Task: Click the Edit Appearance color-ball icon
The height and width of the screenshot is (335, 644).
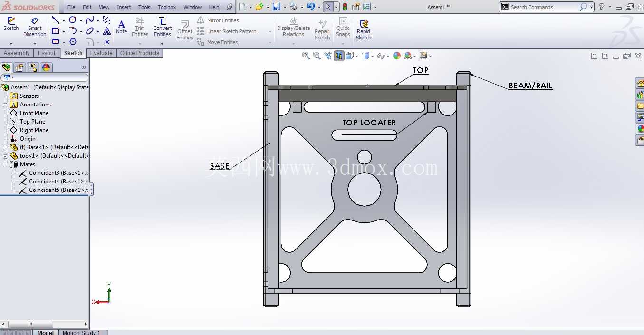Action: 397,56
